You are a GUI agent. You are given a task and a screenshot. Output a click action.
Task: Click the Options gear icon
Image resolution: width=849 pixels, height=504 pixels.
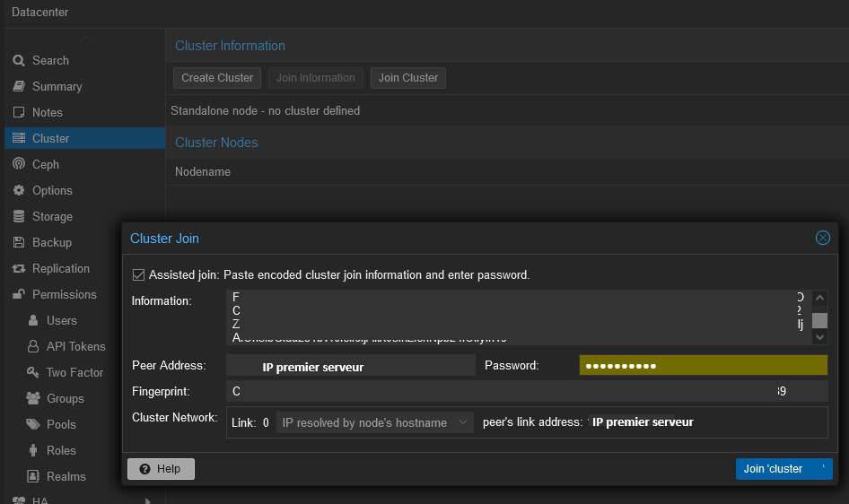click(x=19, y=190)
